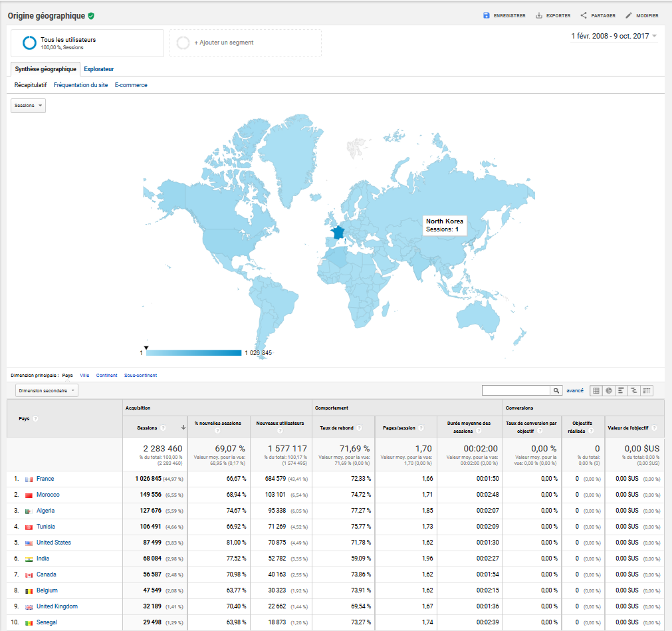Open the E-commerce sub-tab

[x=131, y=85]
